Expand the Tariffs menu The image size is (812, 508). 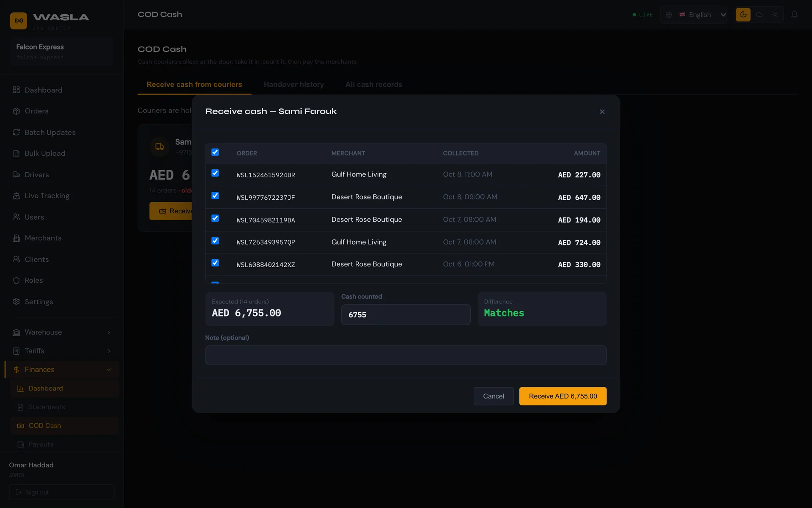coord(62,351)
